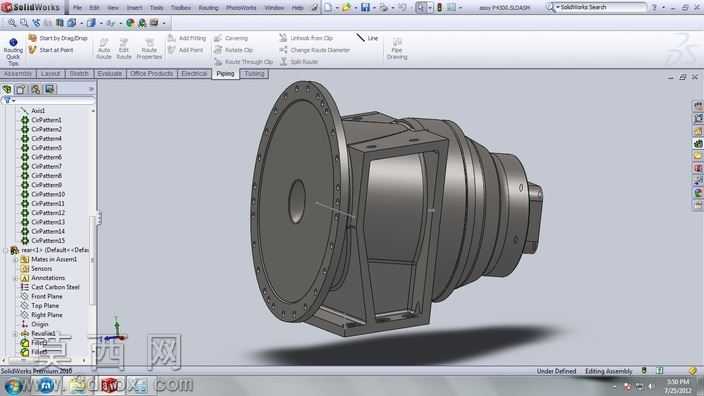Choose Start by Drag/Drop
Screen dimensions: 704x396
tap(58, 38)
